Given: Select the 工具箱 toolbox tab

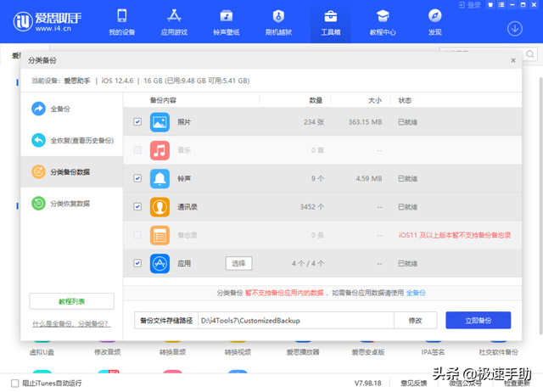Looking at the screenshot, I should [x=330, y=22].
